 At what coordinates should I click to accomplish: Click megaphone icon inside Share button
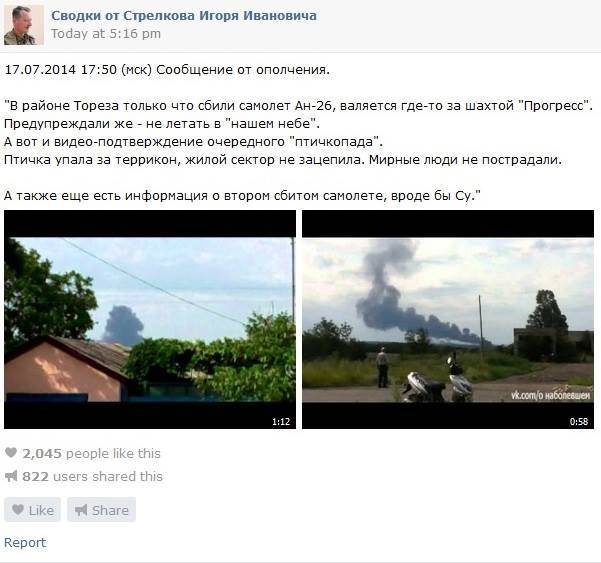[81, 510]
